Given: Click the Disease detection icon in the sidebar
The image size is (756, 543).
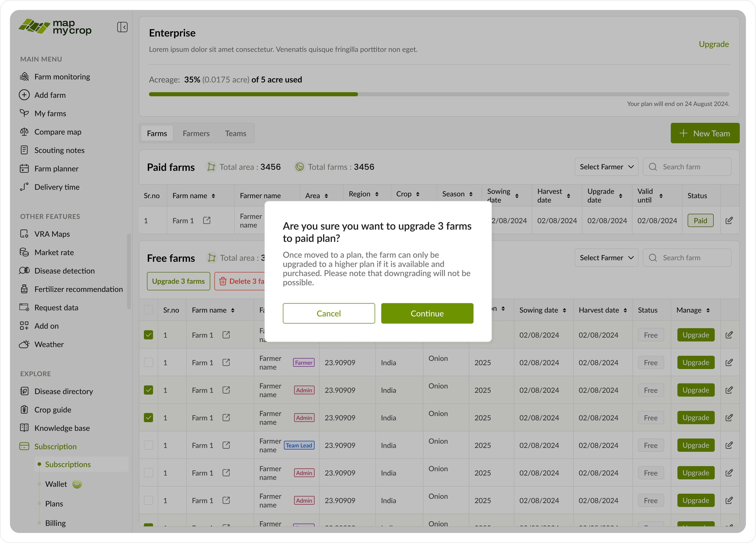Looking at the screenshot, I should point(24,270).
